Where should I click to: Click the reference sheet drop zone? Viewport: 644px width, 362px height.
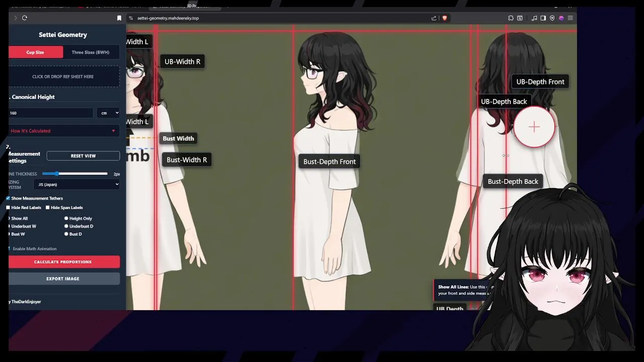63,76
